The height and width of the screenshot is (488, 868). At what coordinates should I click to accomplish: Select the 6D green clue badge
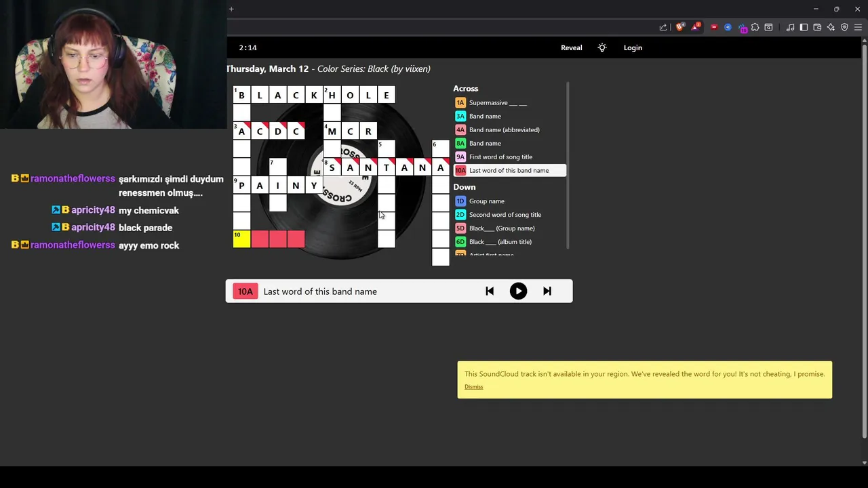[460, 241]
